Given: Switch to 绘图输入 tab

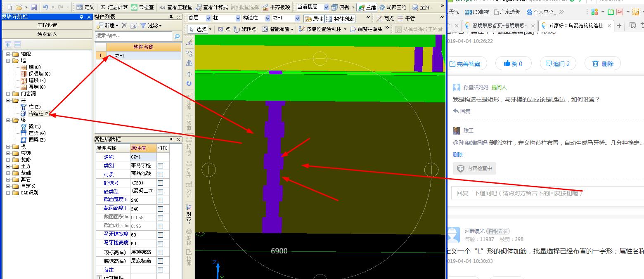Looking at the screenshot, I should point(47,34).
